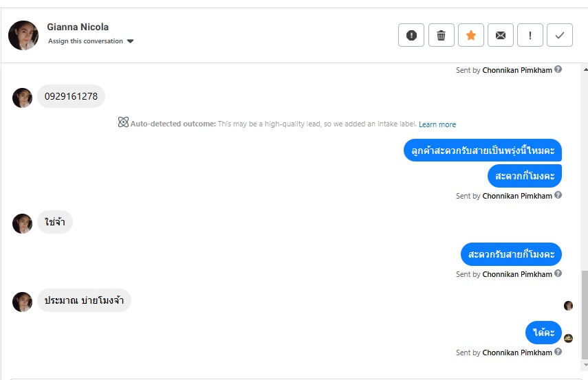Click the help icon beside the top Sent by label
This screenshot has width=588, height=380.
(558, 69)
